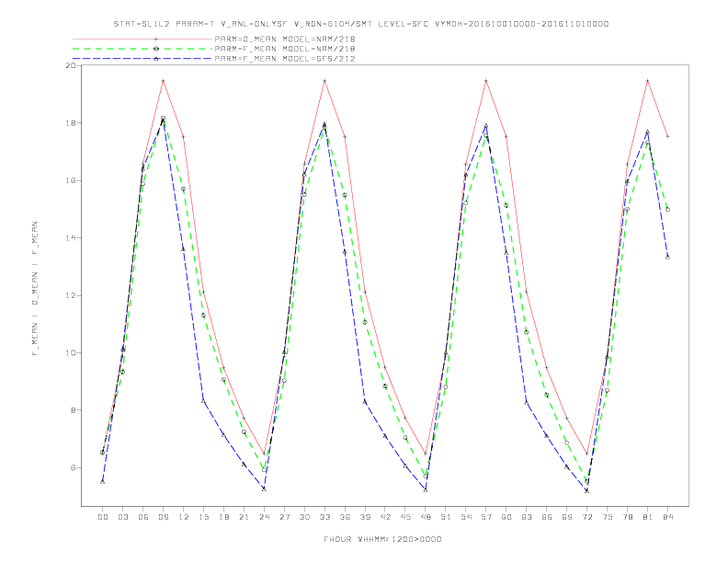This screenshot has height=563, width=728.
Task: Click x-axis tick label 06
Action: coord(143,517)
